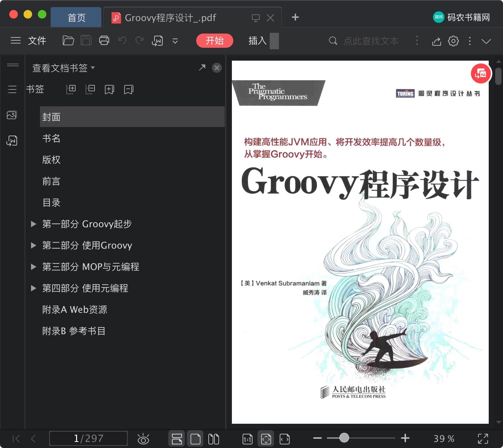The image size is (503, 448).
Task: Select the 开始 ribbon tab
Action: tap(215, 41)
